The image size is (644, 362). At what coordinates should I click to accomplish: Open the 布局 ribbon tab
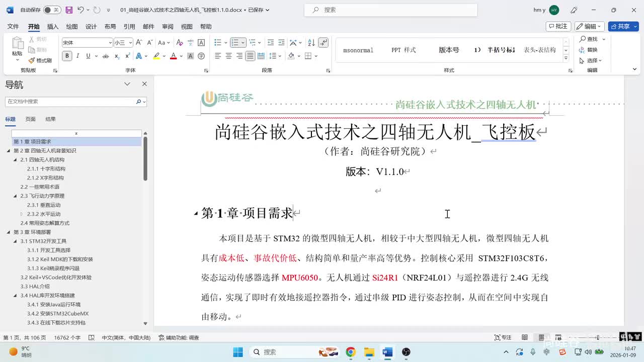point(110,27)
